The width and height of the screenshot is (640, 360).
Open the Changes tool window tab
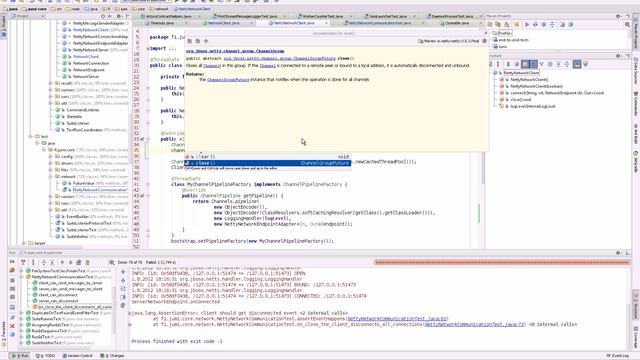(113, 356)
